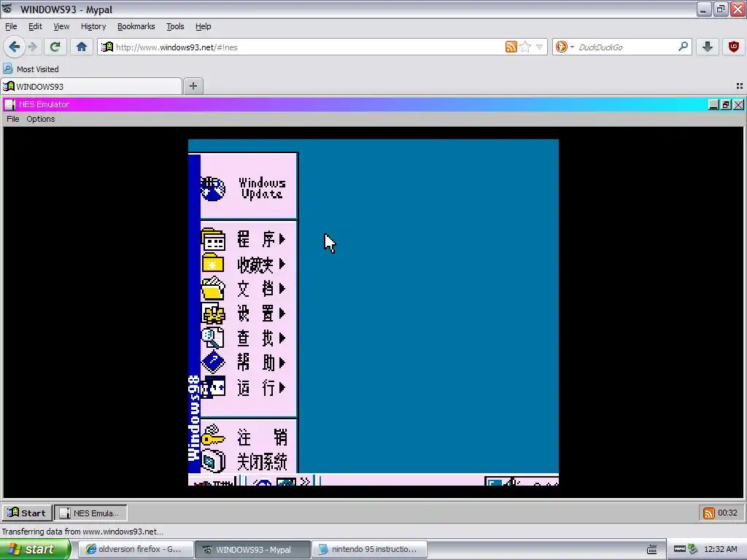The width and height of the screenshot is (747, 560).
Task: Open the Bookmarks menu
Action: point(136,27)
